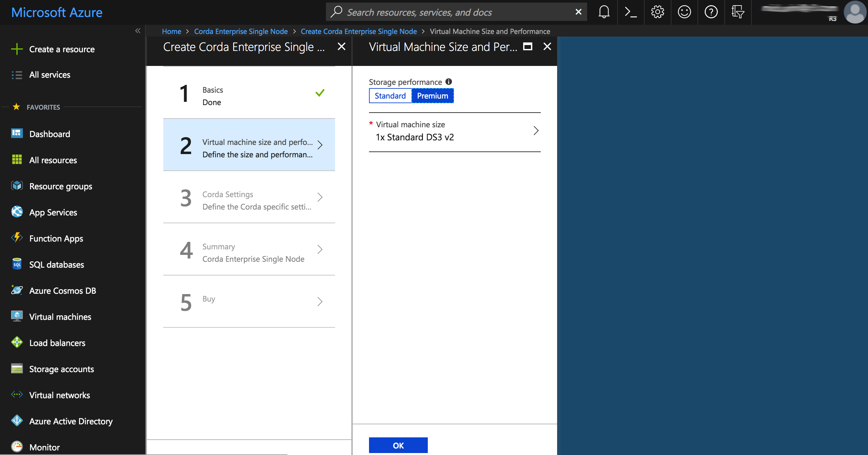
Task: Open Storage accounts from sidebar
Action: tap(61, 369)
